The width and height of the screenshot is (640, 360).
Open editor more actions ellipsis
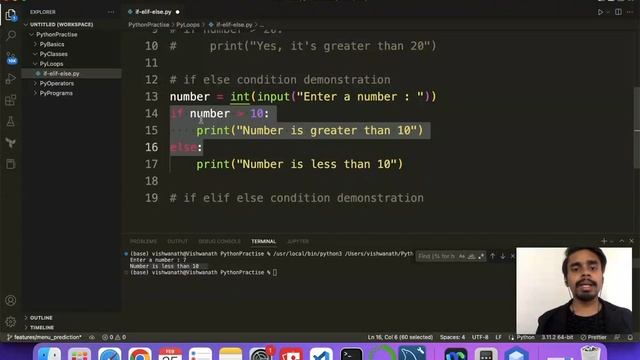point(630,12)
